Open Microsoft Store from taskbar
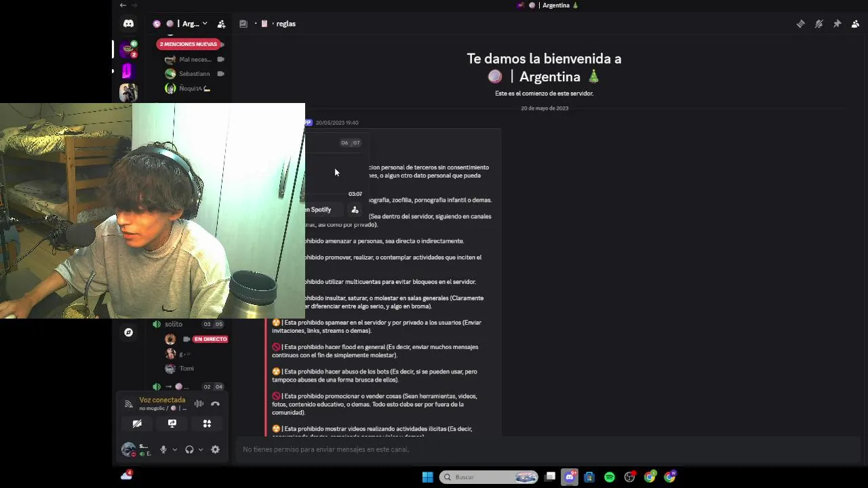The height and width of the screenshot is (488, 868). [x=589, y=477]
